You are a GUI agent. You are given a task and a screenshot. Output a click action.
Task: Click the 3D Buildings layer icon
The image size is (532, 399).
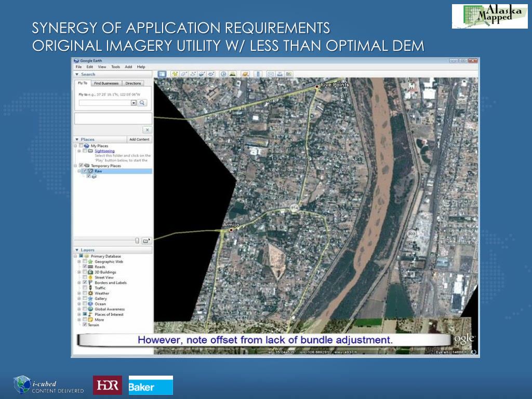(90, 272)
